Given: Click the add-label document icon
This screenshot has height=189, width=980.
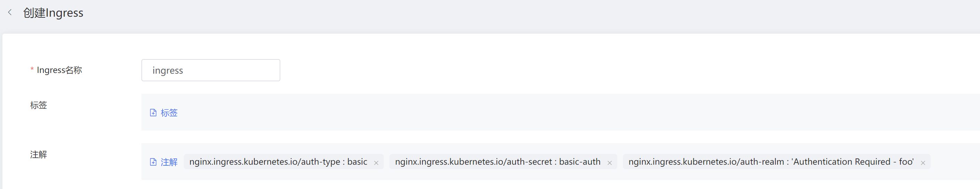Looking at the screenshot, I should click(153, 113).
